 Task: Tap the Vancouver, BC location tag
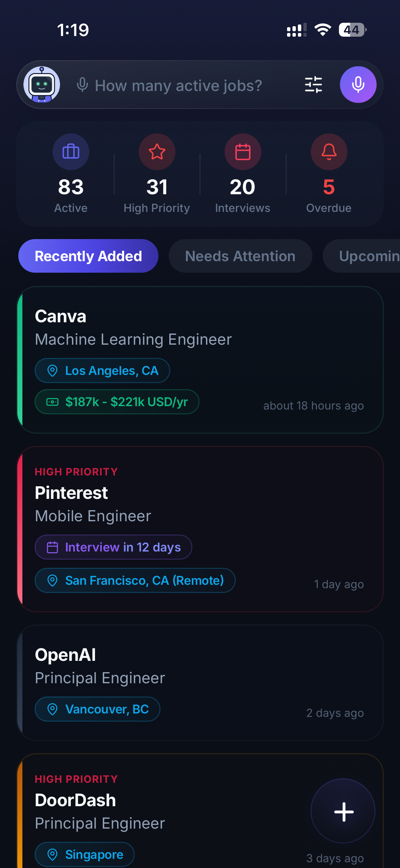pyautogui.click(x=97, y=709)
